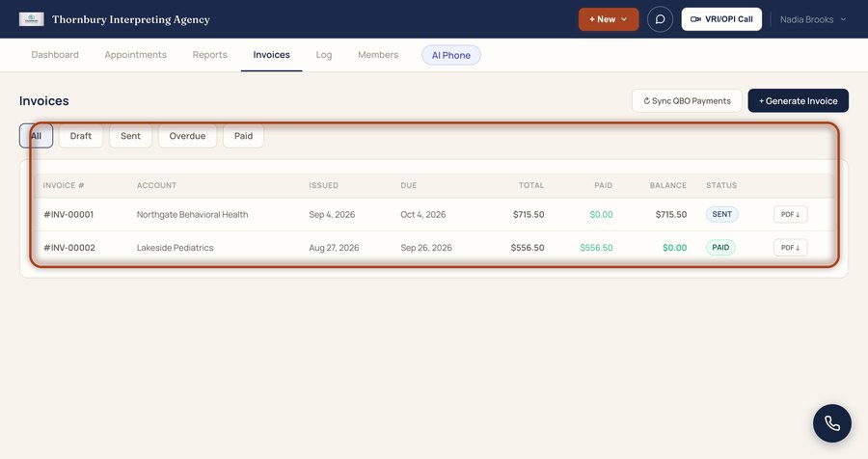The image size is (868, 459).
Task: Click Generate Invoice button
Action: click(798, 101)
